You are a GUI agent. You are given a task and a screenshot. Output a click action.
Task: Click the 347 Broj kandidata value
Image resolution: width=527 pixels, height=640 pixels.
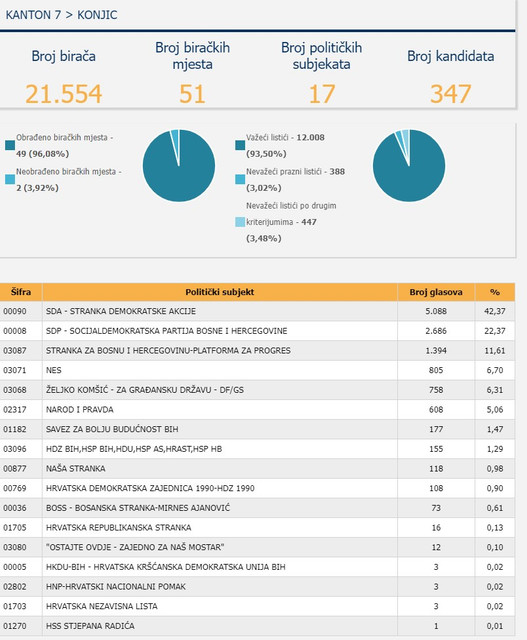[x=451, y=94]
